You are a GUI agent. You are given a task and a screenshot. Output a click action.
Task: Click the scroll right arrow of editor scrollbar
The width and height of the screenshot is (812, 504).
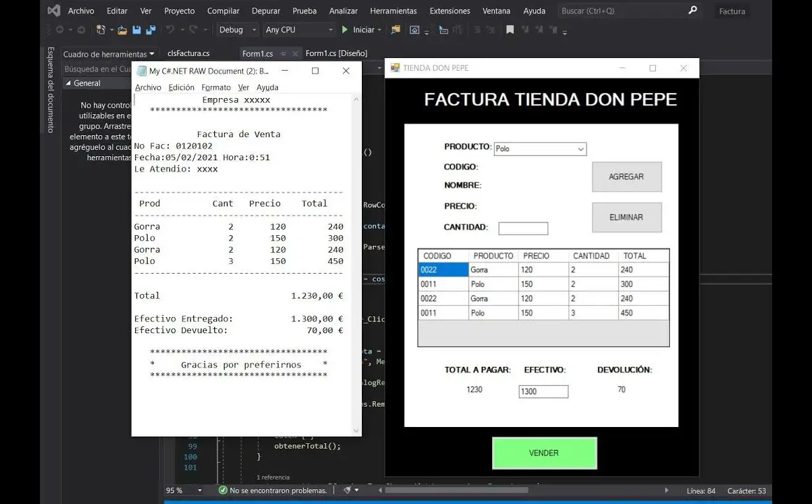[x=666, y=490]
